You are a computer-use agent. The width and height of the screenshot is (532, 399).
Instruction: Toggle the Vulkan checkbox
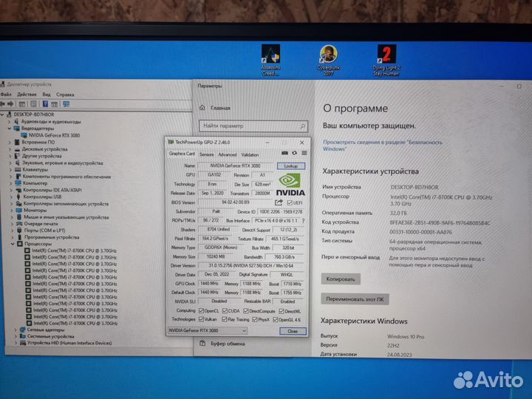point(201,319)
